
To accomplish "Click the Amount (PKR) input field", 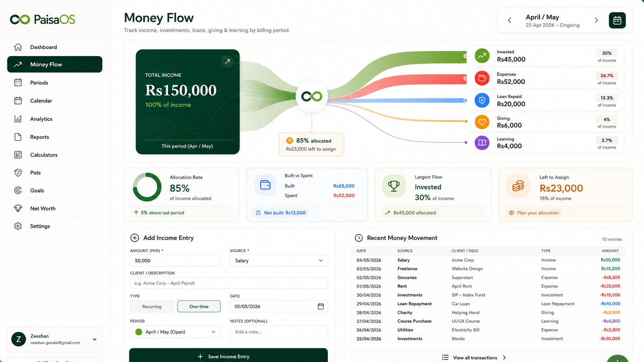I will (175, 260).
